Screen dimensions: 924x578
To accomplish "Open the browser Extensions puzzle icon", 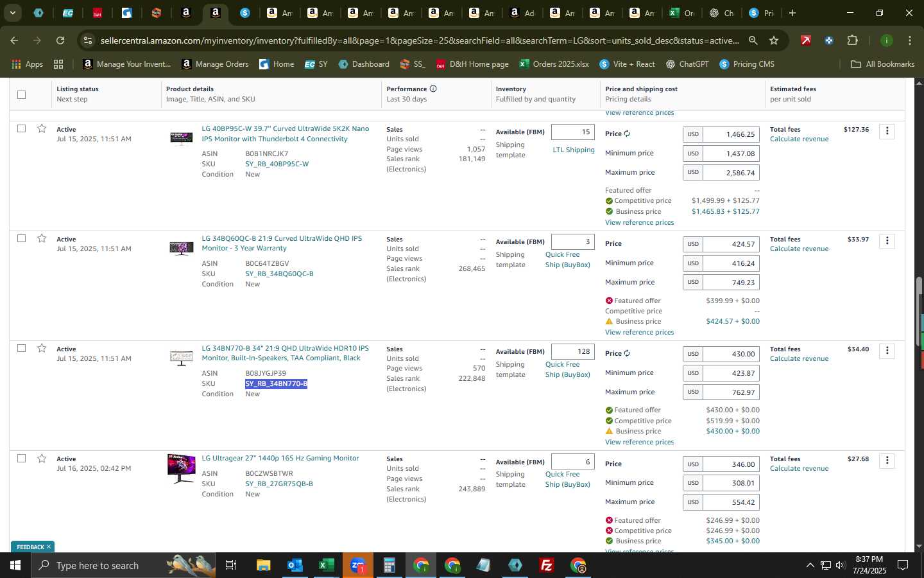I will [x=852, y=40].
